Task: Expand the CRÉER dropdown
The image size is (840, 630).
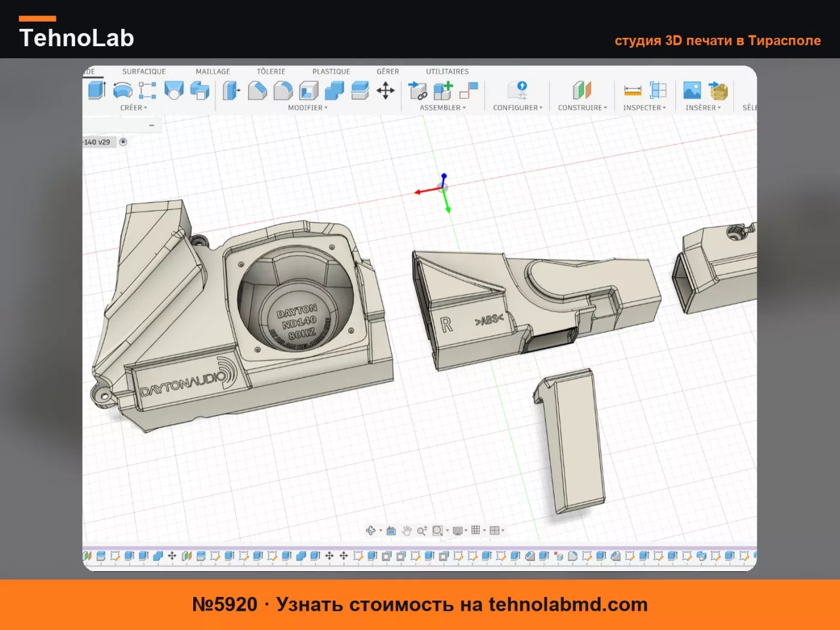Action: (134, 108)
